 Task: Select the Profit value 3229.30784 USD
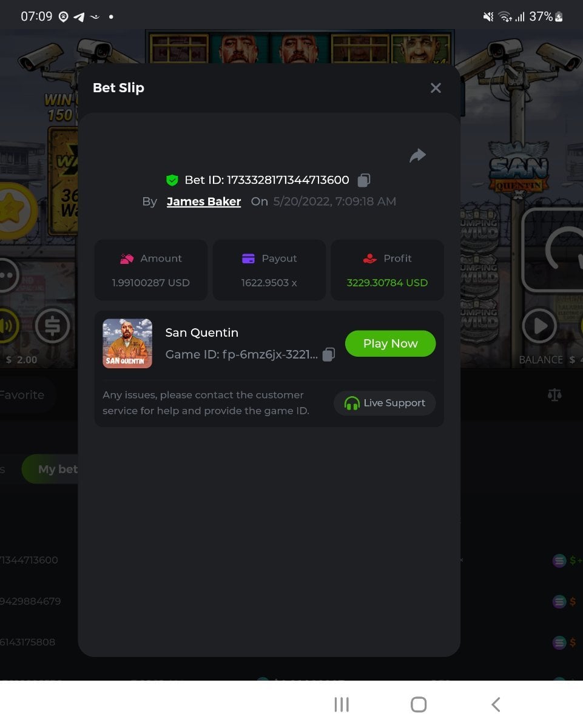tap(387, 283)
